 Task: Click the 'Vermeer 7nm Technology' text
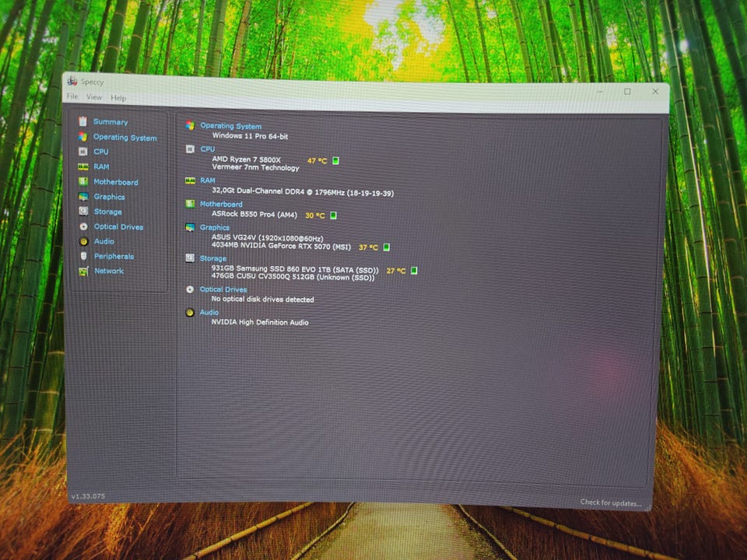(255, 168)
